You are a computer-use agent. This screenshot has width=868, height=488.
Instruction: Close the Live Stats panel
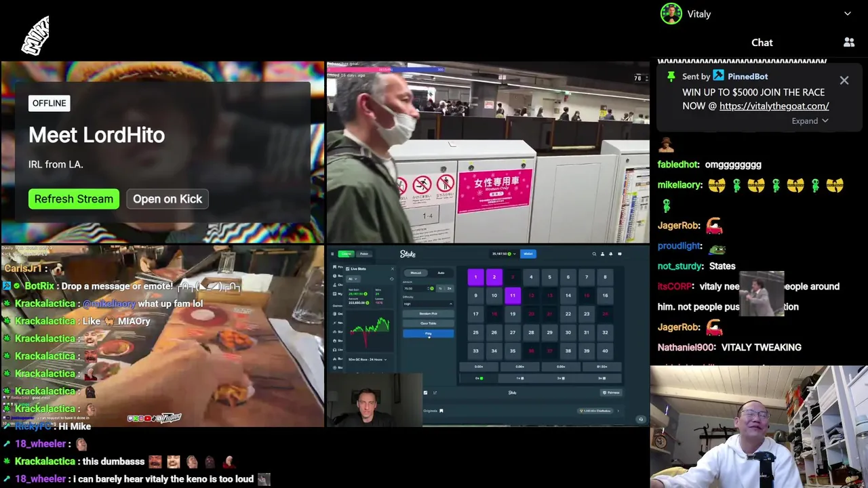(x=393, y=268)
